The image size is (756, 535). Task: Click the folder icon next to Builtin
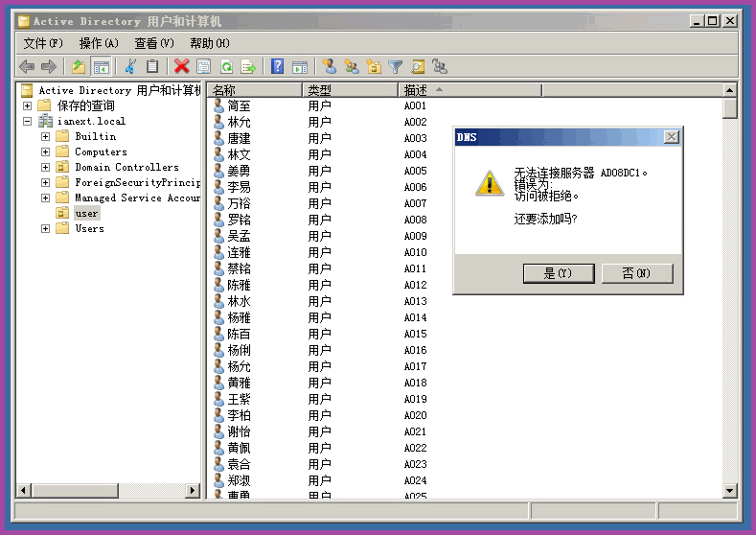[x=62, y=136]
